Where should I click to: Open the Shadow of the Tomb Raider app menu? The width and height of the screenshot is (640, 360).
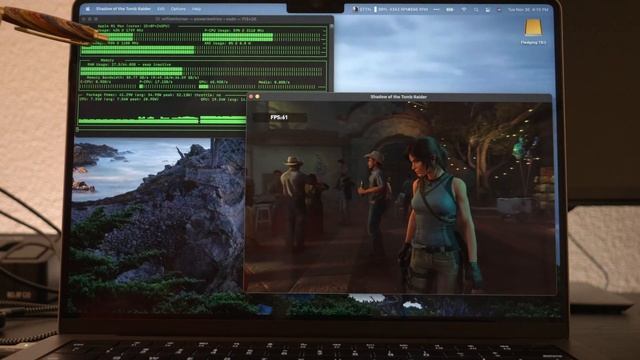[x=123, y=9]
